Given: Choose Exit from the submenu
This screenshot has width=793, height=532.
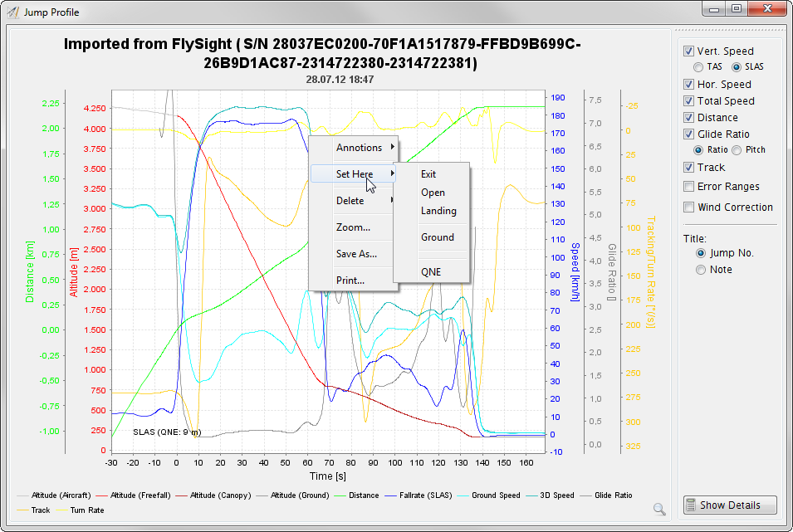Looking at the screenshot, I should coord(428,174).
